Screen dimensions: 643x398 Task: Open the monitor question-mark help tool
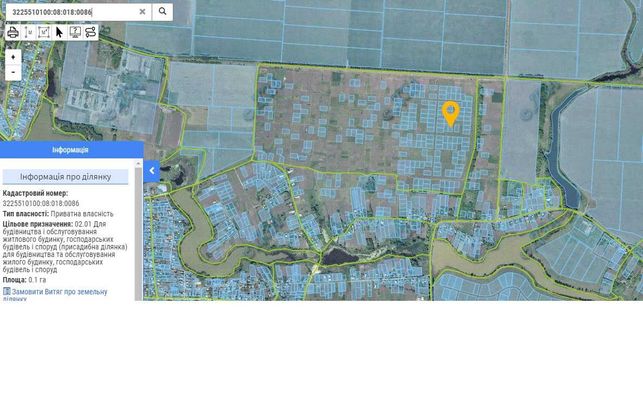[x=75, y=32]
